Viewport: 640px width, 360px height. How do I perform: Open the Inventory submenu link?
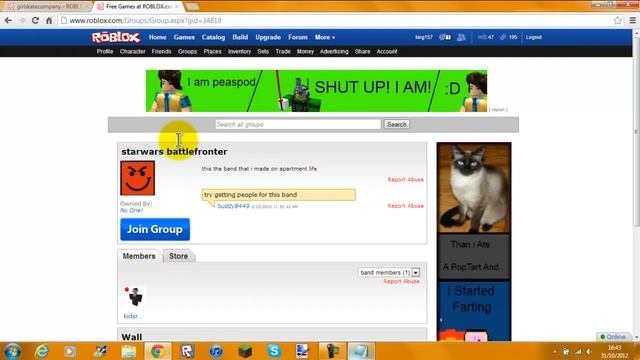coord(240,51)
